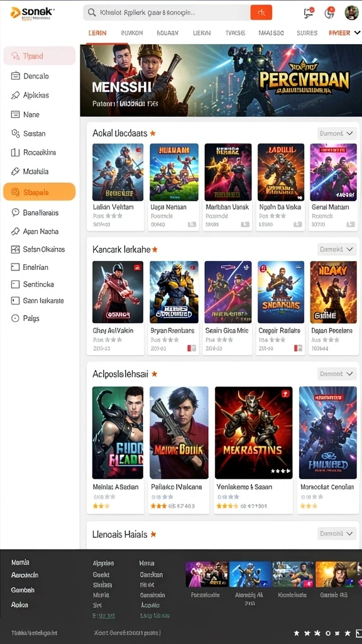This screenshot has width=362, height=644.
Task: Click the Gambah footer link
Action: [x=23, y=590]
